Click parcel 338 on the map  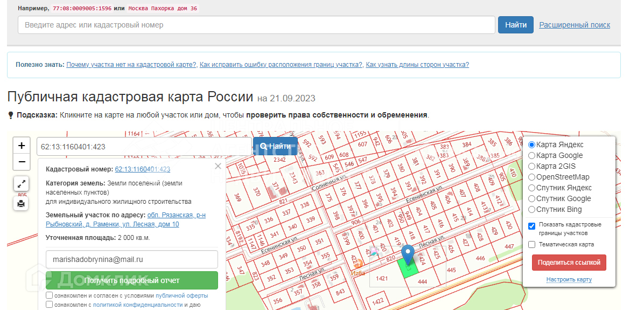[x=304, y=205]
